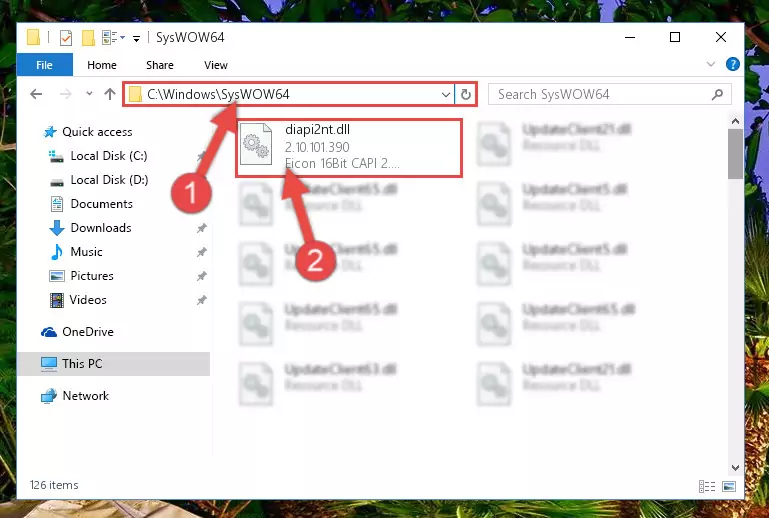Open the address bar history dropdown
The height and width of the screenshot is (518, 769).
coord(446,94)
